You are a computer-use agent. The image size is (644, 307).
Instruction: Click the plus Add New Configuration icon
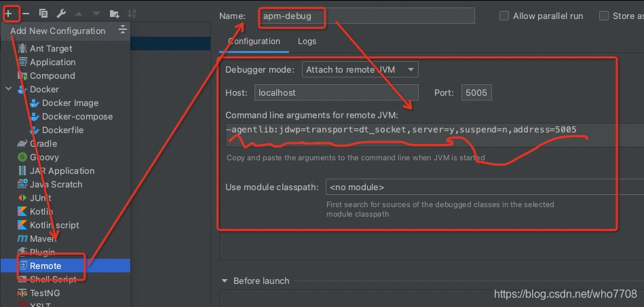click(x=8, y=14)
